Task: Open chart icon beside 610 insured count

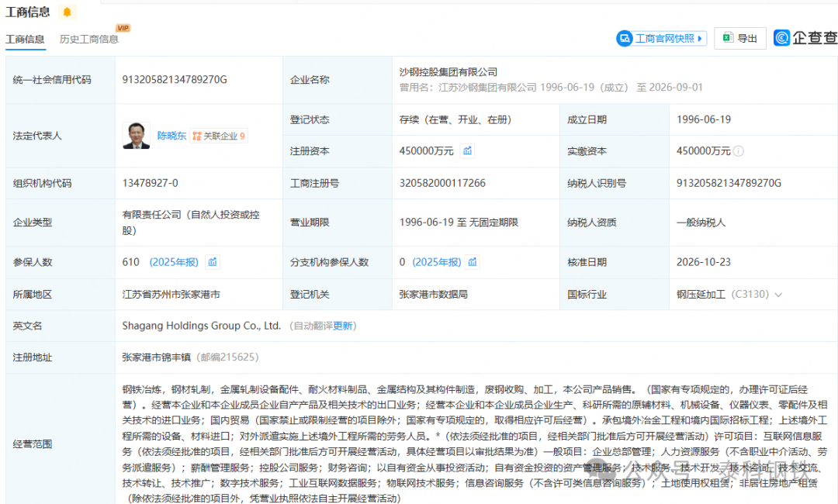Action: (x=213, y=262)
